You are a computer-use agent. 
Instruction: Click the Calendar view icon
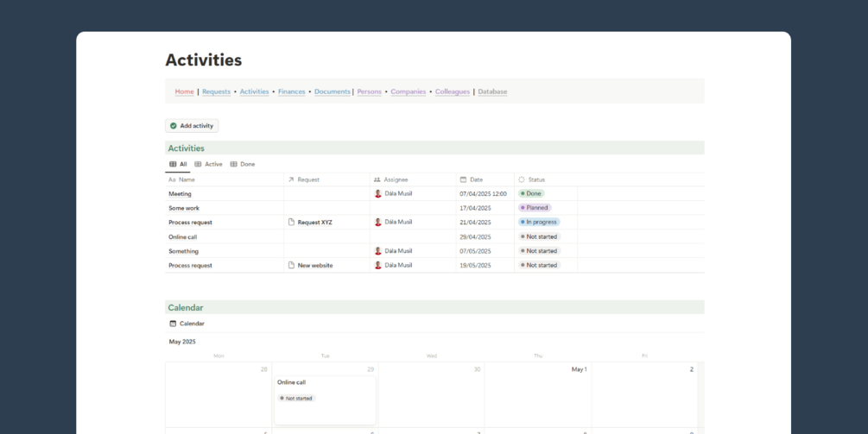[x=173, y=324]
